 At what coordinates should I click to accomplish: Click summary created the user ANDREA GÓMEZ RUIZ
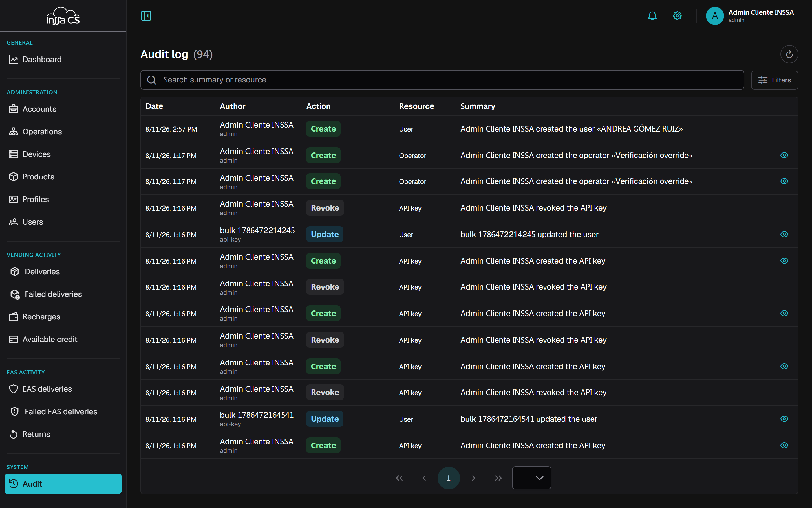point(572,129)
